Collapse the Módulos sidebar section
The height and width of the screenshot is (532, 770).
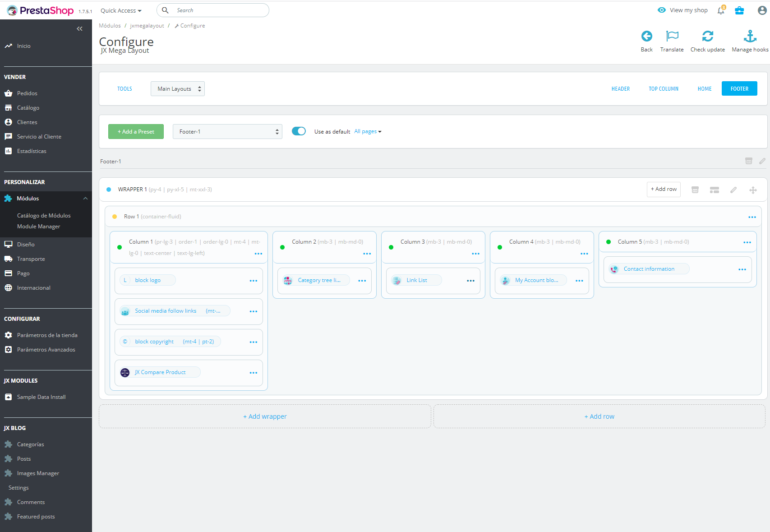[x=85, y=199]
